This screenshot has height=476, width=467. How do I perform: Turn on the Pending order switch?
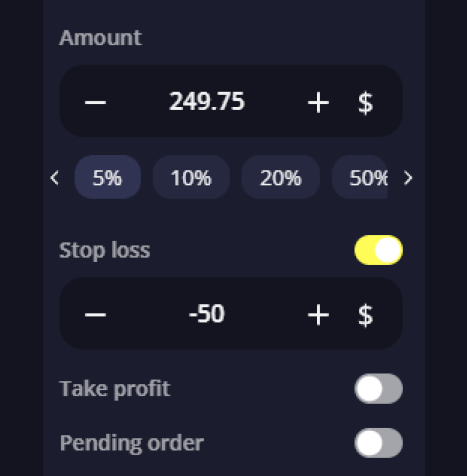point(378,443)
